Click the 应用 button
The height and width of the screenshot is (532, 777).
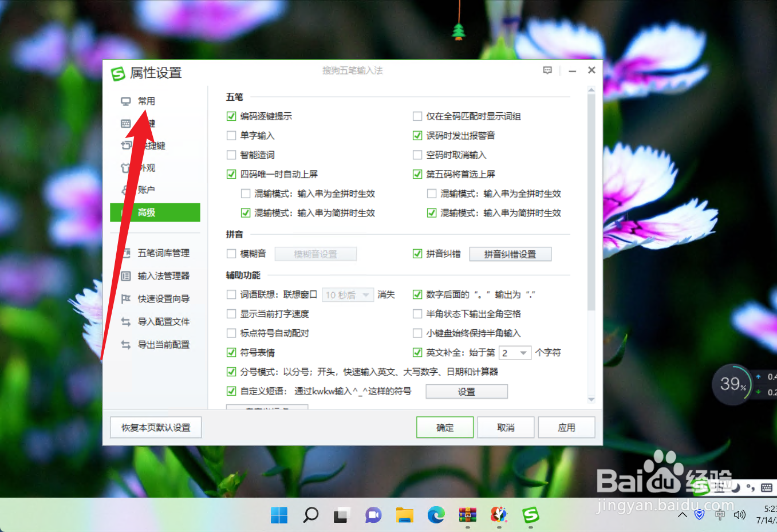(566, 427)
